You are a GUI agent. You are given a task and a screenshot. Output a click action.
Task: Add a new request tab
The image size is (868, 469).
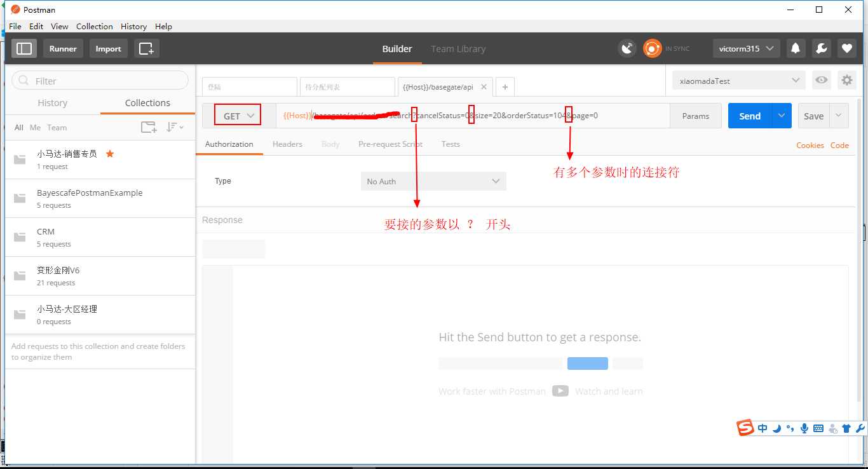coord(505,87)
